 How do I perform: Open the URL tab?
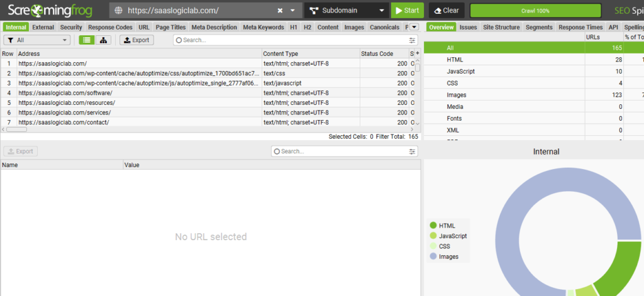point(144,27)
